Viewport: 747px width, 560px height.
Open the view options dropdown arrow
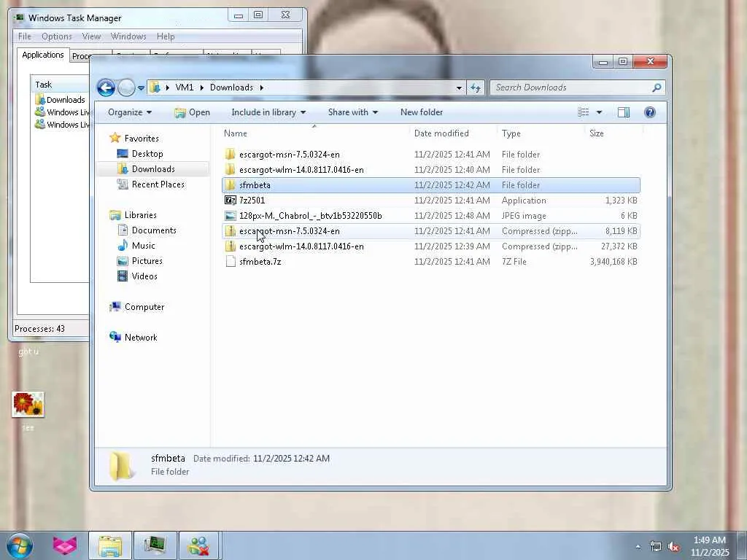point(599,112)
